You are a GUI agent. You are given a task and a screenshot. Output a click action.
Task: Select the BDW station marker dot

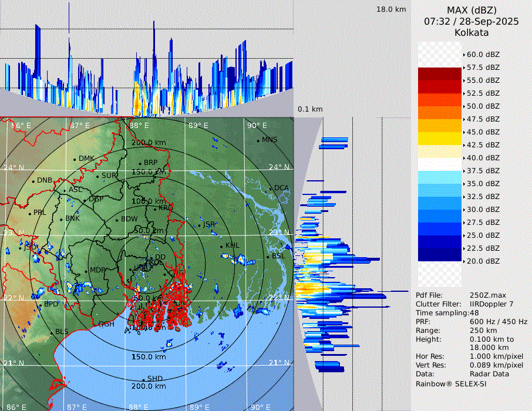117,220
